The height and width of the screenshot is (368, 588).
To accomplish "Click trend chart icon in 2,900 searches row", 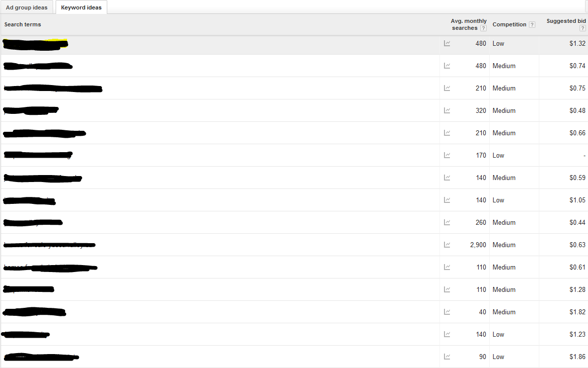I will [x=447, y=245].
